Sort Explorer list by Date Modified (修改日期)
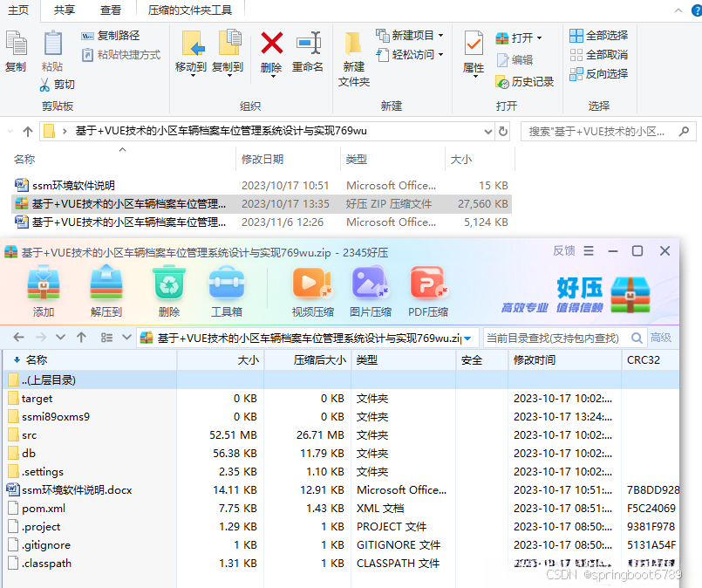 coord(262,160)
